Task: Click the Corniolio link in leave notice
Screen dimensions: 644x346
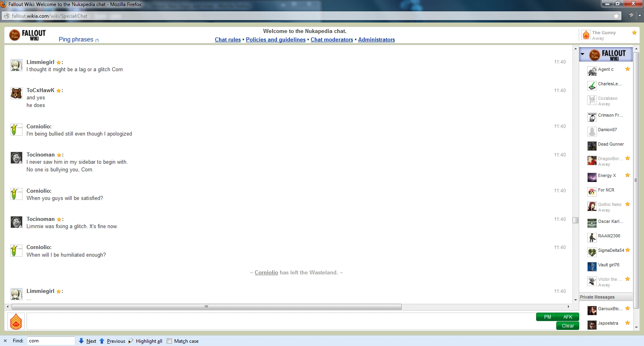Action: (x=266, y=272)
